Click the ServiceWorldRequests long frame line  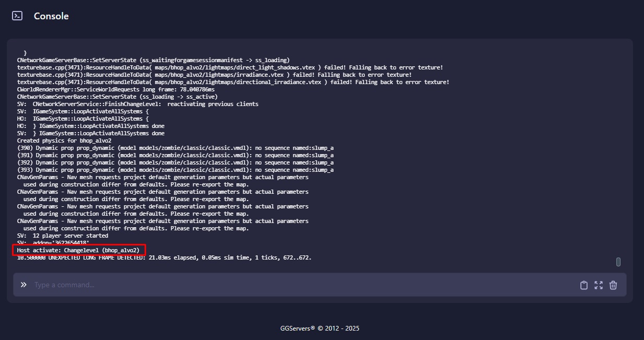click(x=116, y=89)
